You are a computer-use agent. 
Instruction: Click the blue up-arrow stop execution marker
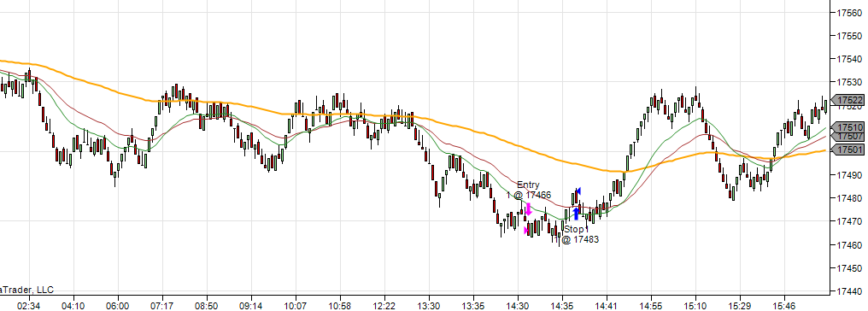(576, 214)
